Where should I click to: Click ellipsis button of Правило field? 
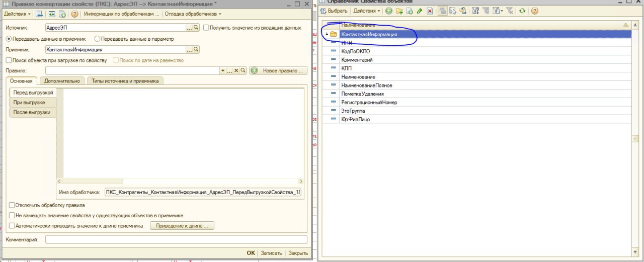[x=229, y=71]
